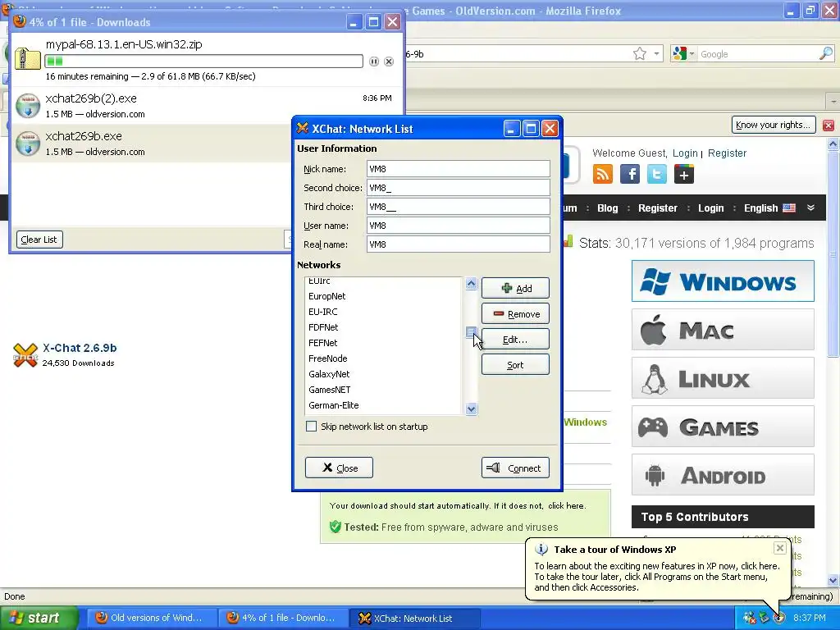This screenshot has width=840, height=630.
Task: Clear List in Downloads window
Action: [39, 240]
